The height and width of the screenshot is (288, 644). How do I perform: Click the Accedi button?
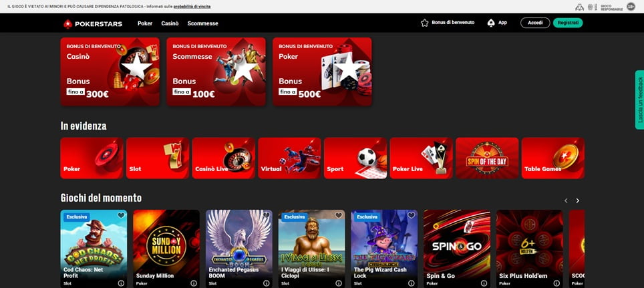point(535,23)
